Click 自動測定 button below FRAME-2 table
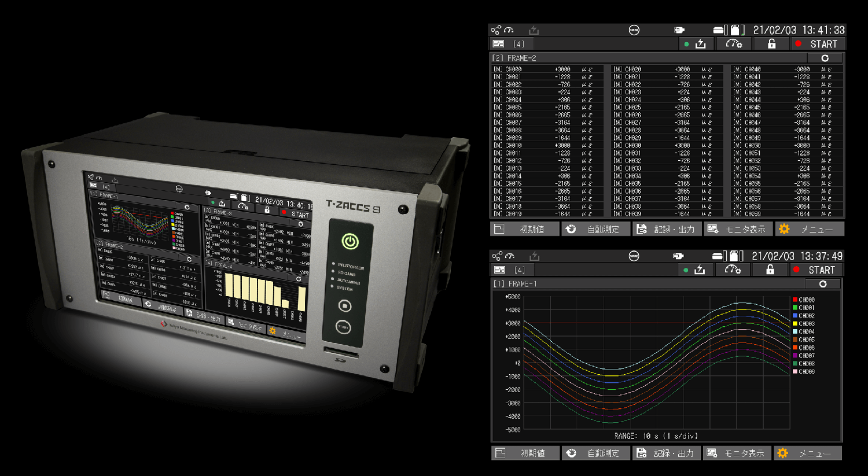The image size is (868, 476). 595,229
